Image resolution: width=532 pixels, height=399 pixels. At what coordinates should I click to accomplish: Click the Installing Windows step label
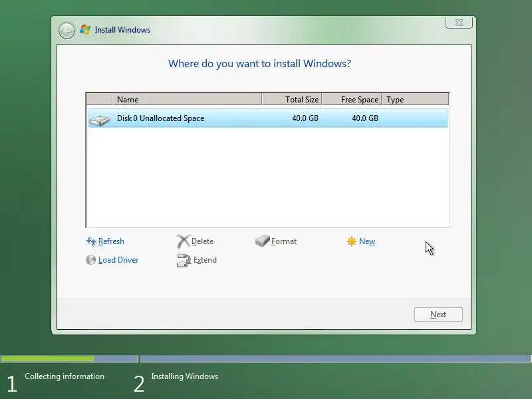(185, 376)
